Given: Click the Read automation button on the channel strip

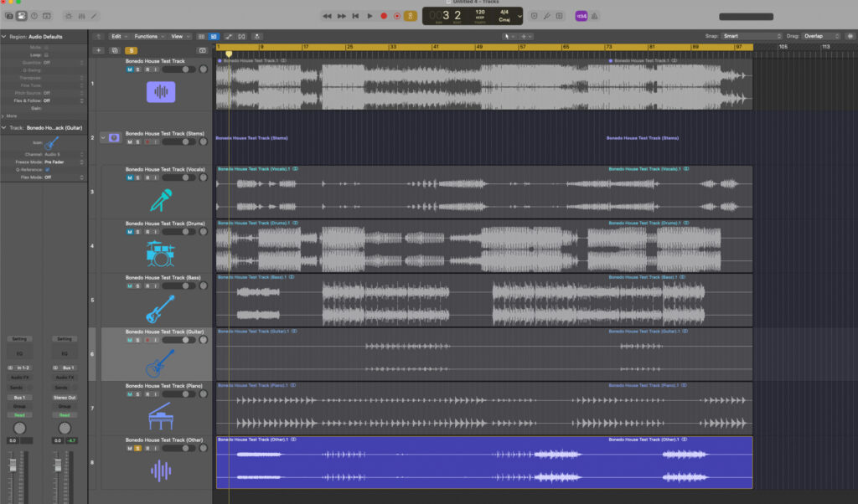Looking at the screenshot, I should coord(20,414).
